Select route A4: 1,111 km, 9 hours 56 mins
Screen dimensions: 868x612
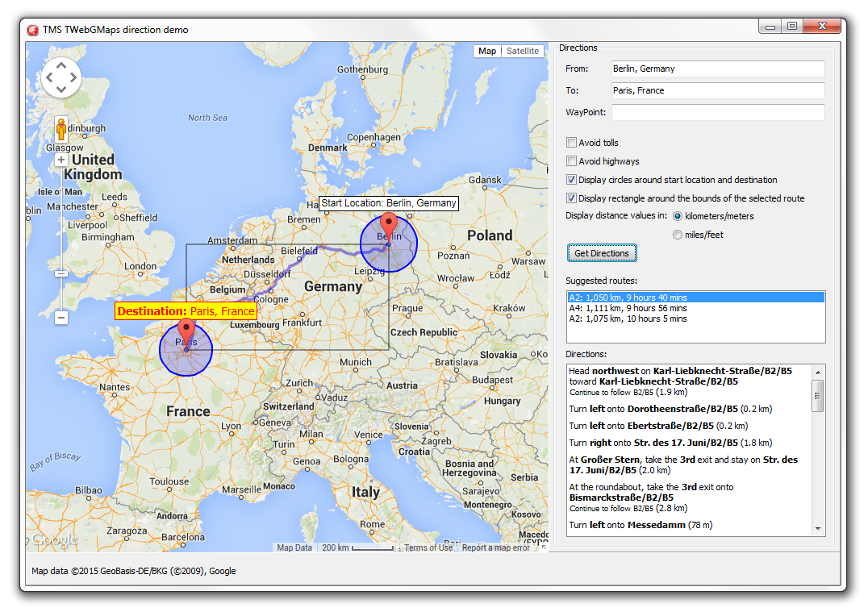click(696, 308)
